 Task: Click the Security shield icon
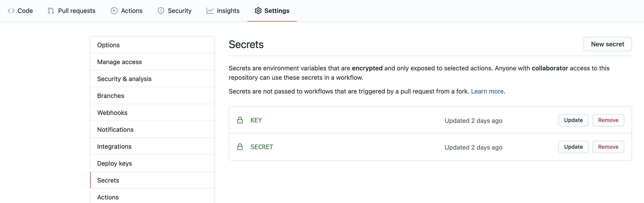point(161,11)
